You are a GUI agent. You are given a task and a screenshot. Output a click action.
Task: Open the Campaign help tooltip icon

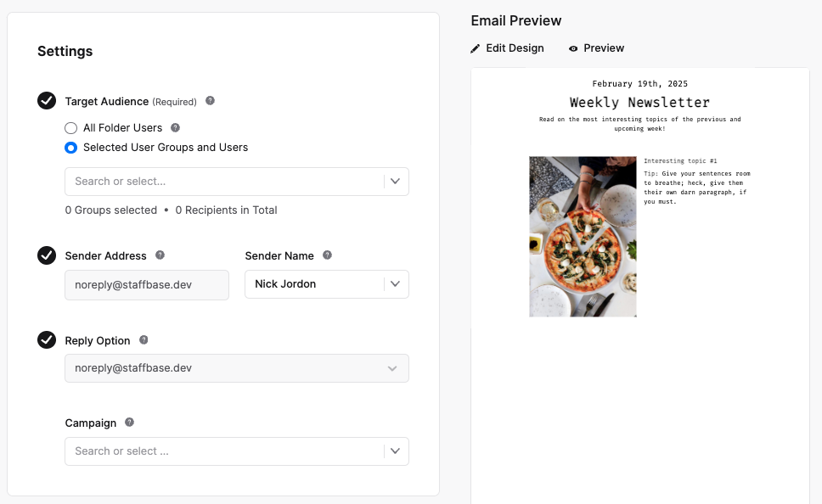[129, 423]
